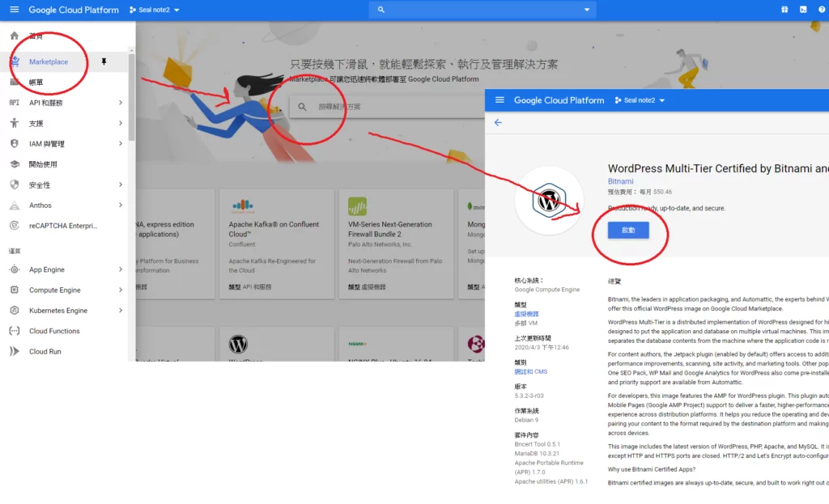Click the billing card icon in sidebar
Image resolution: width=829 pixels, height=504 pixels.
15,82
